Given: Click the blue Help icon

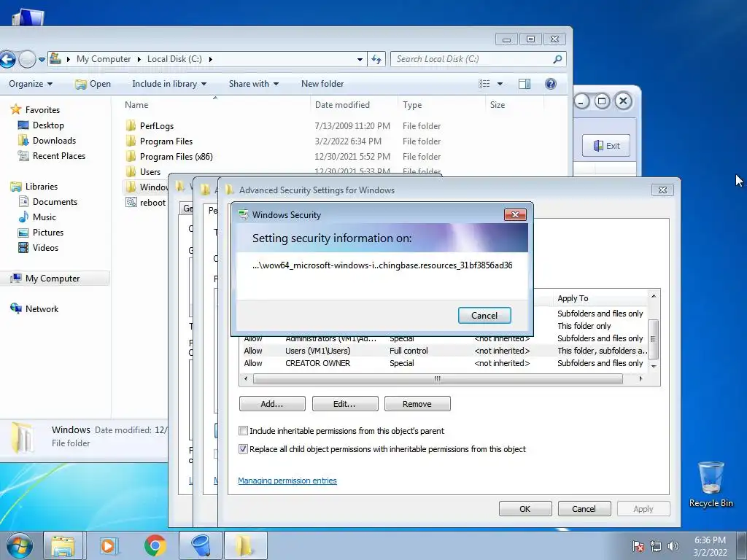Looking at the screenshot, I should pos(551,84).
